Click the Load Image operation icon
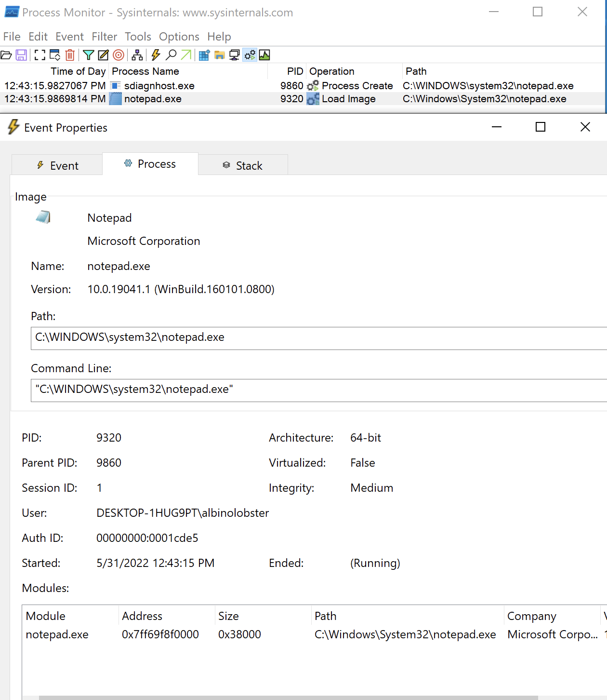The height and width of the screenshot is (700, 607). [313, 99]
